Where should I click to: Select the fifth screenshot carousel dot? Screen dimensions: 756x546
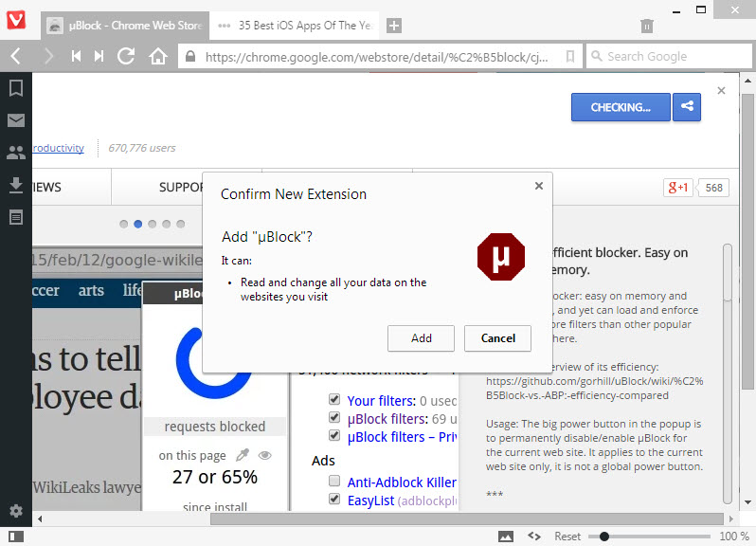click(181, 224)
